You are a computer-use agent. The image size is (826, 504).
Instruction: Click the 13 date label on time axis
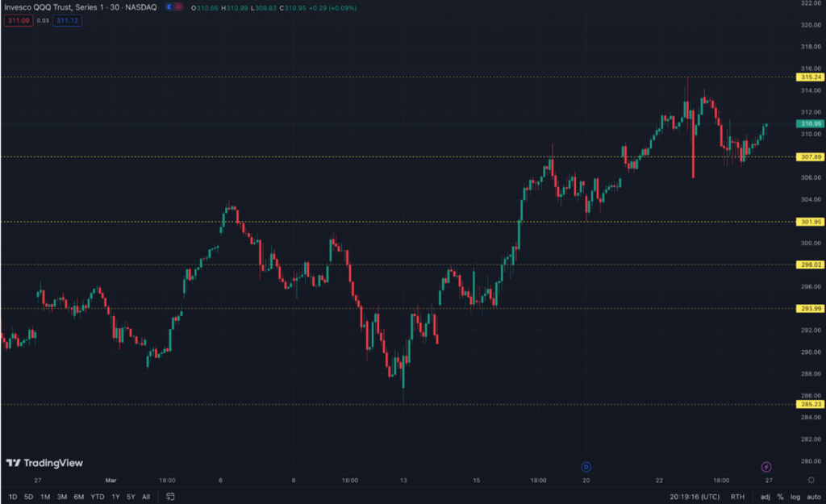[x=403, y=481]
